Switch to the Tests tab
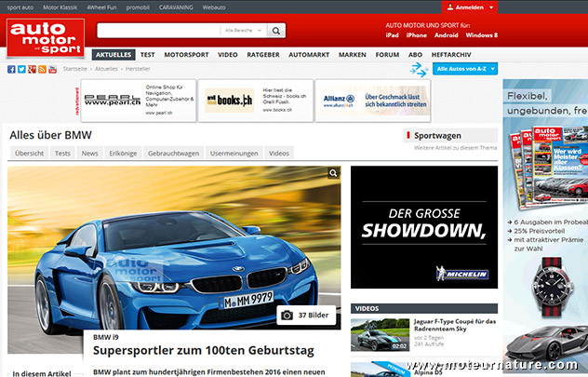The image size is (588, 377). click(x=62, y=153)
